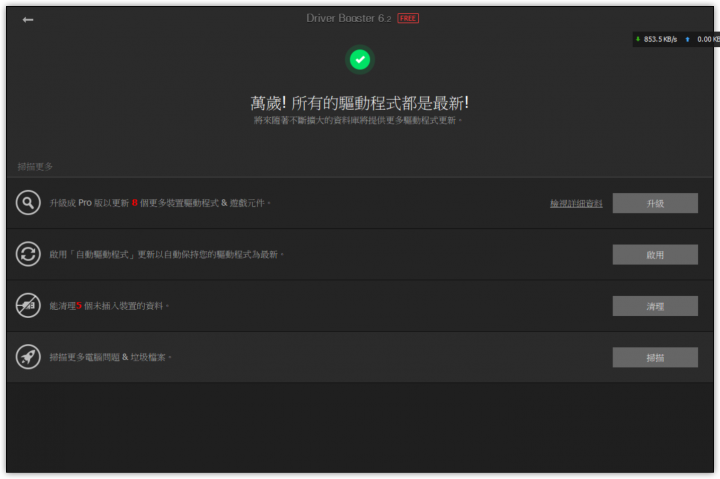Image resolution: width=720 pixels, height=479 pixels.
Task: Click the 能清理5個未插入裝置 description text
Action: pos(109,306)
